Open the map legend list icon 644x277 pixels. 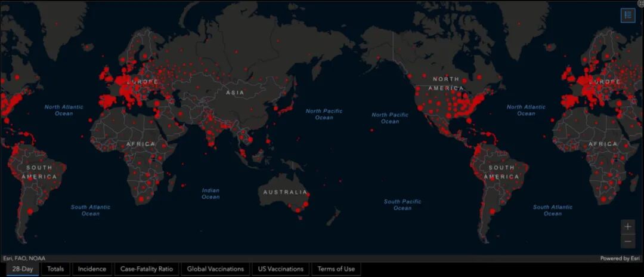point(627,15)
